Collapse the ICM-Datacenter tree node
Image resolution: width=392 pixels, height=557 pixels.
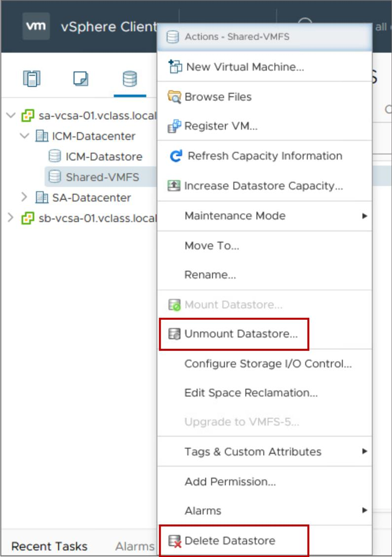pyautogui.click(x=25, y=136)
